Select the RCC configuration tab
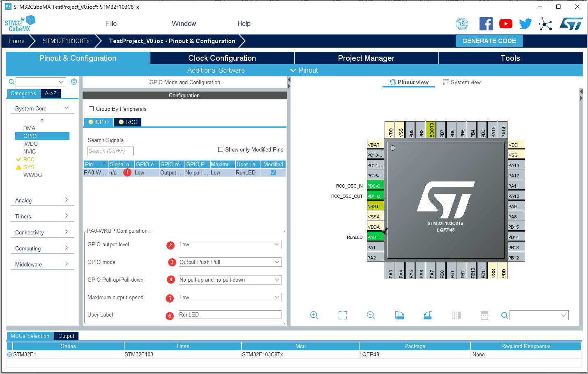The image size is (588, 374). (x=128, y=122)
